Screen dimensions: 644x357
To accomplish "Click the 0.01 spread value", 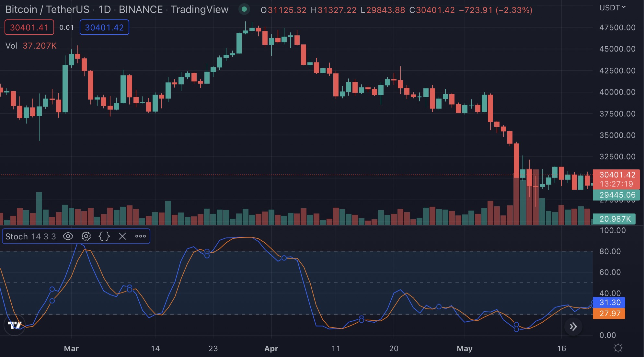I will click(x=67, y=28).
